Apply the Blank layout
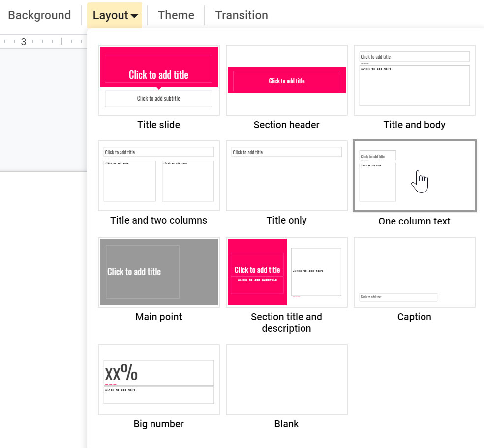This screenshot has width=484, height=448. [286, 379]
